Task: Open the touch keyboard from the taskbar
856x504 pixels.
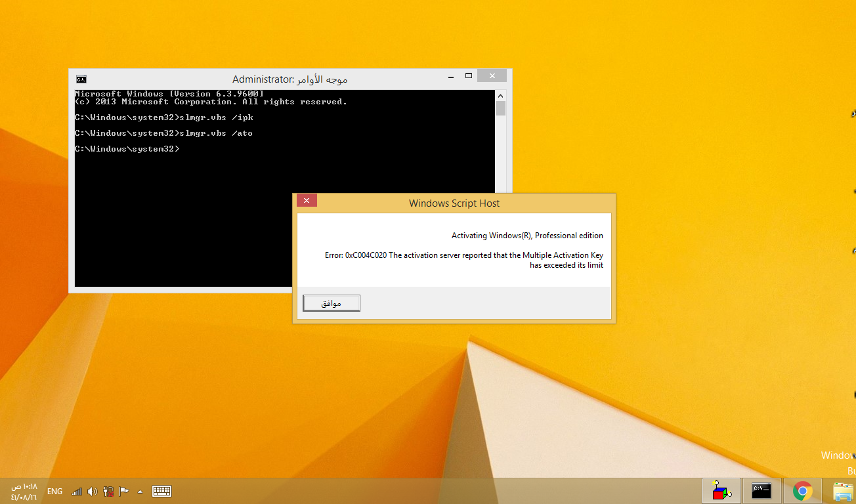Action: tap(161, 491)
